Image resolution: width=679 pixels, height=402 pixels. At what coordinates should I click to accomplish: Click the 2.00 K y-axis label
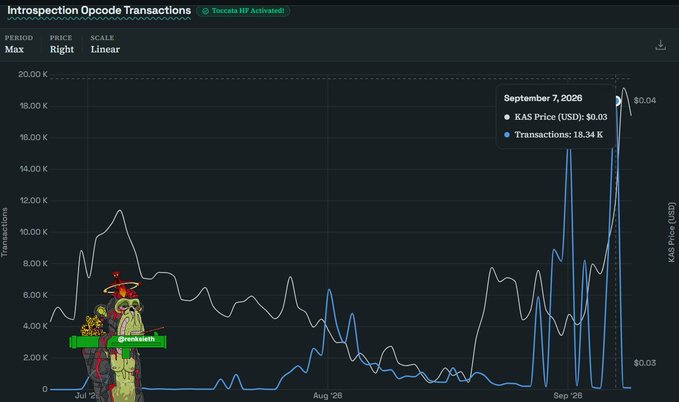click(x=36, y=358)
